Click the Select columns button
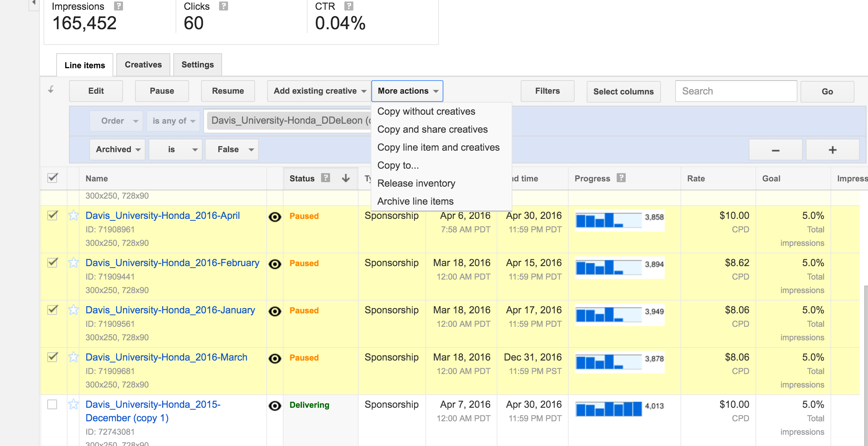 [x=623, y=92]
